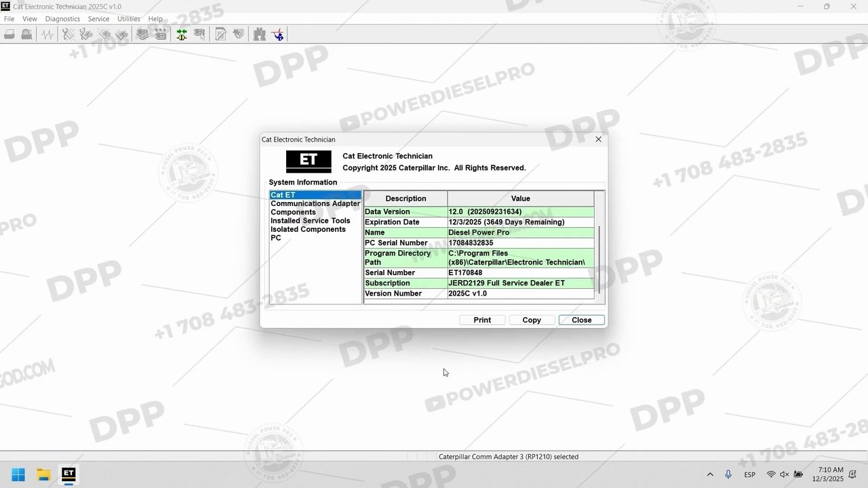This screenshot has height=488, width=868.
Task: Open the View menu
Action: (x=30, y=19)
